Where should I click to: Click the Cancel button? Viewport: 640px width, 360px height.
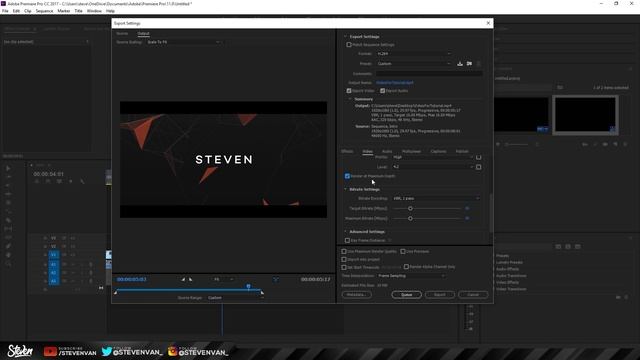click(x=473, y=295)
